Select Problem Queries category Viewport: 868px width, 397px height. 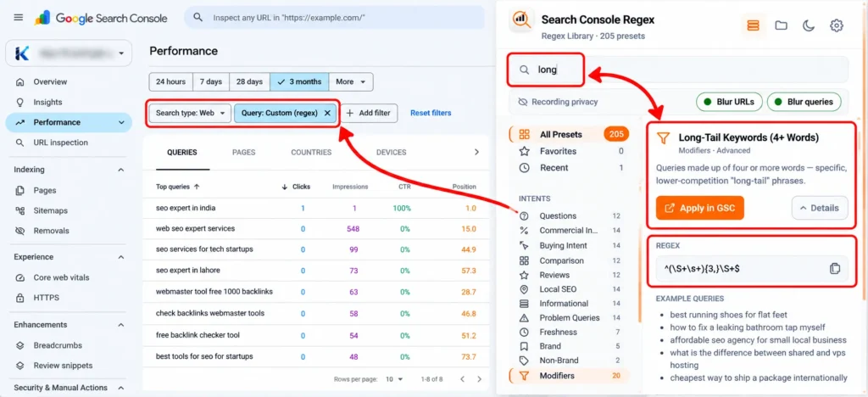570,318
